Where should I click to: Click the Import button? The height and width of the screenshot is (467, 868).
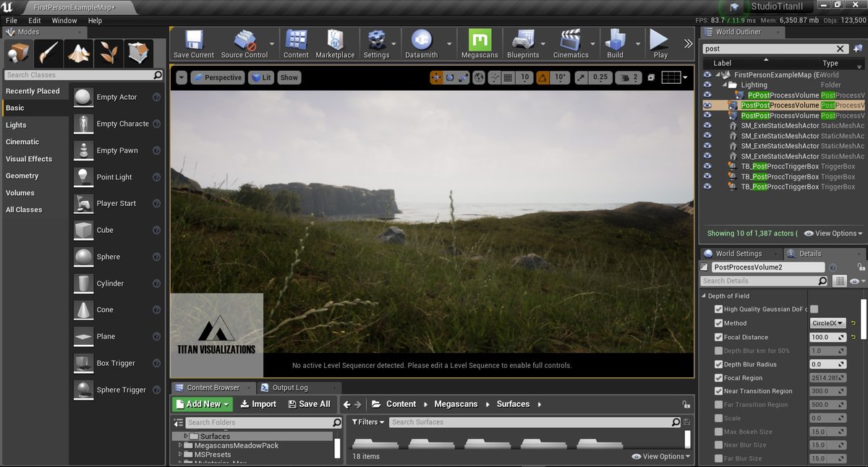(x=258, y=404)
